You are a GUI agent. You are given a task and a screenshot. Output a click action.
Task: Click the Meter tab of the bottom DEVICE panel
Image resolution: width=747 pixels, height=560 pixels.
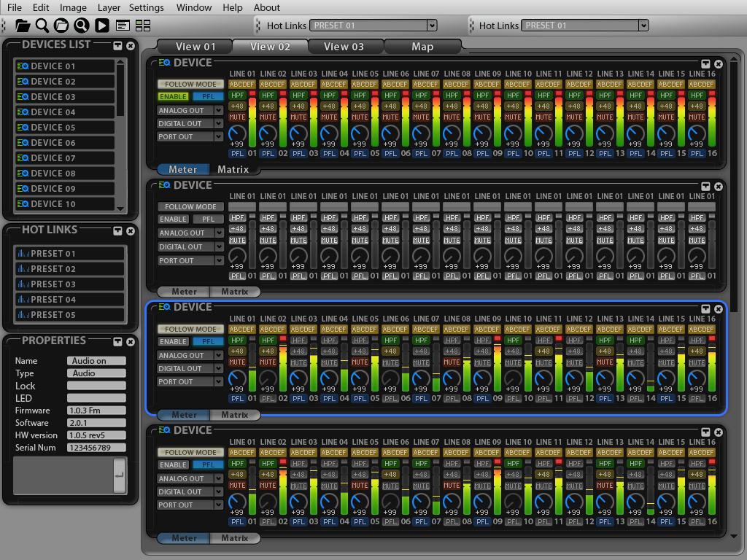[x=184, y=538]
